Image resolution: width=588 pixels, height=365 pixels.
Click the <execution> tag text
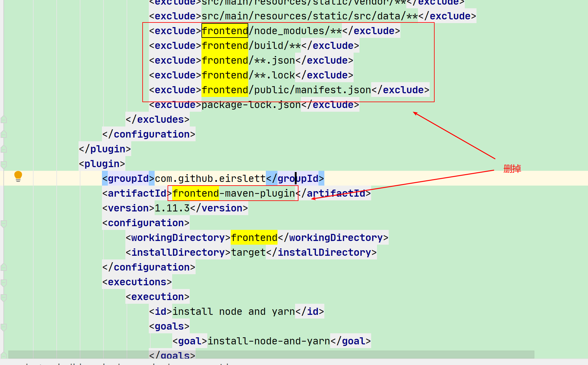158,297
